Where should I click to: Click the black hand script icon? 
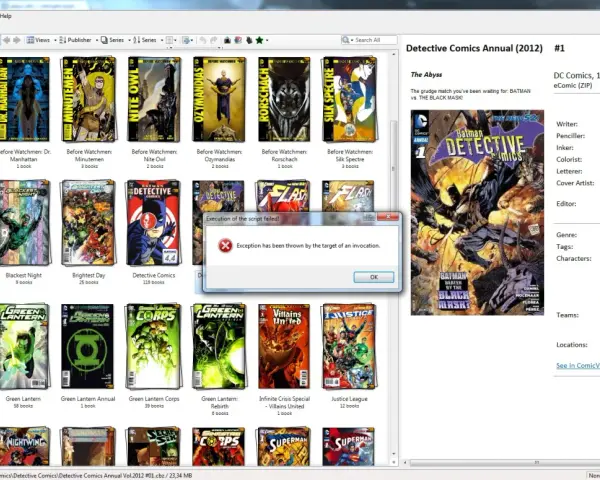tap(249, 40)
